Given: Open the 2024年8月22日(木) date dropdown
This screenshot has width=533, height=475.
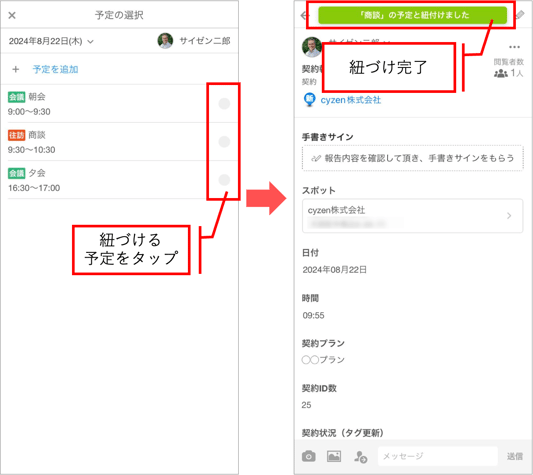Looking at the screenshot, I should tap(51, 41).
